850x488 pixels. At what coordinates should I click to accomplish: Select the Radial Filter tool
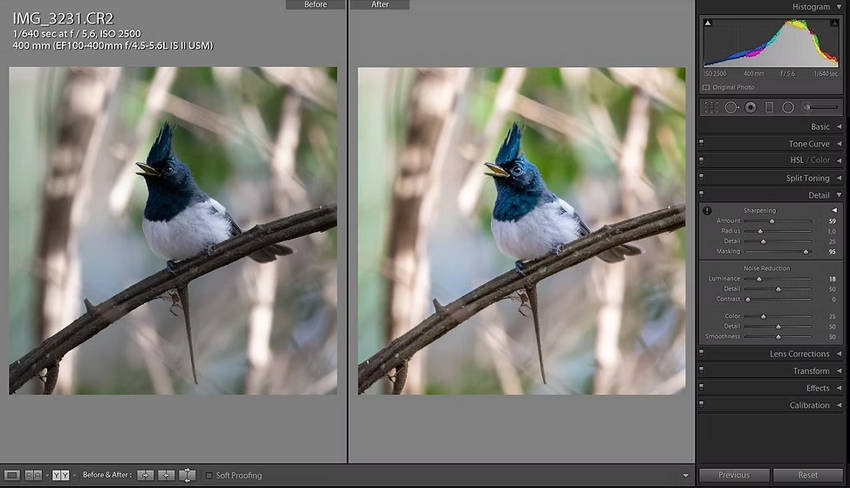[x=788, y=107]
